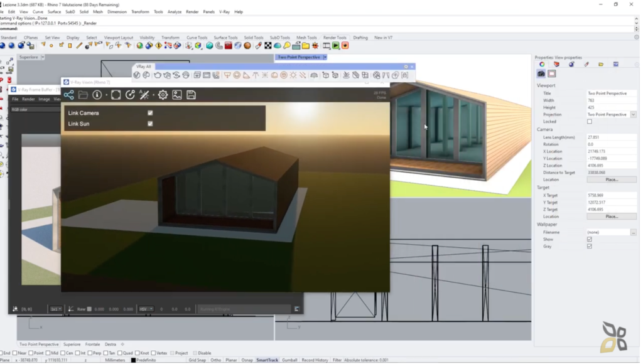Open the HSV dropdown in Frame Buffer

146,309
